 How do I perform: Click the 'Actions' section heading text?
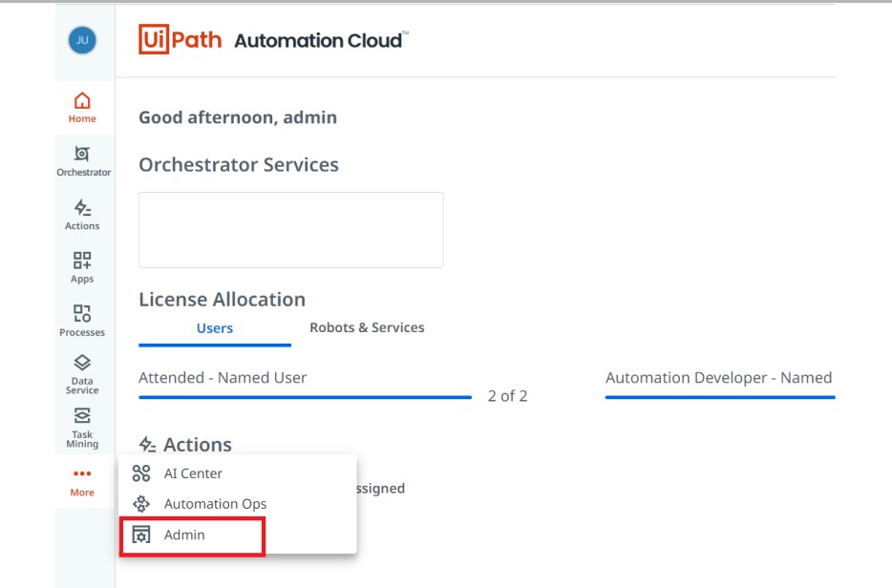pyautogui.click(x=198, y=445)
